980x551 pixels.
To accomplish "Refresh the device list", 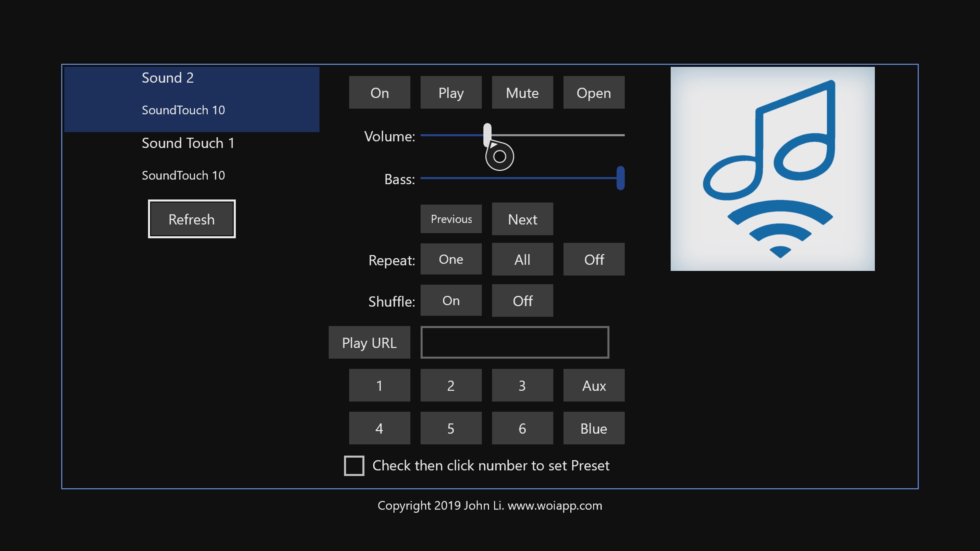I will (x=192, y=219).
